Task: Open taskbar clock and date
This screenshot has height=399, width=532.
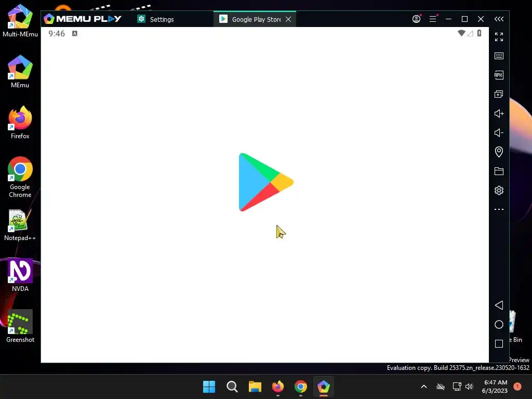Action: point(495,387)
